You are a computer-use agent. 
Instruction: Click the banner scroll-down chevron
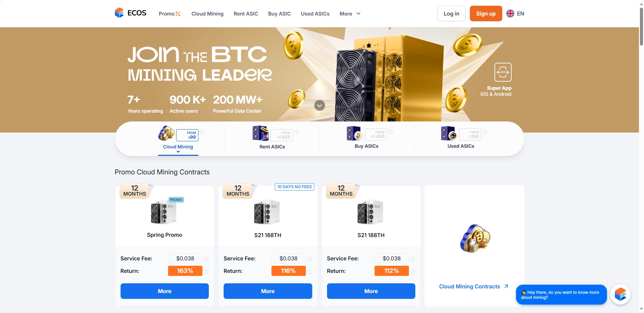320,106
